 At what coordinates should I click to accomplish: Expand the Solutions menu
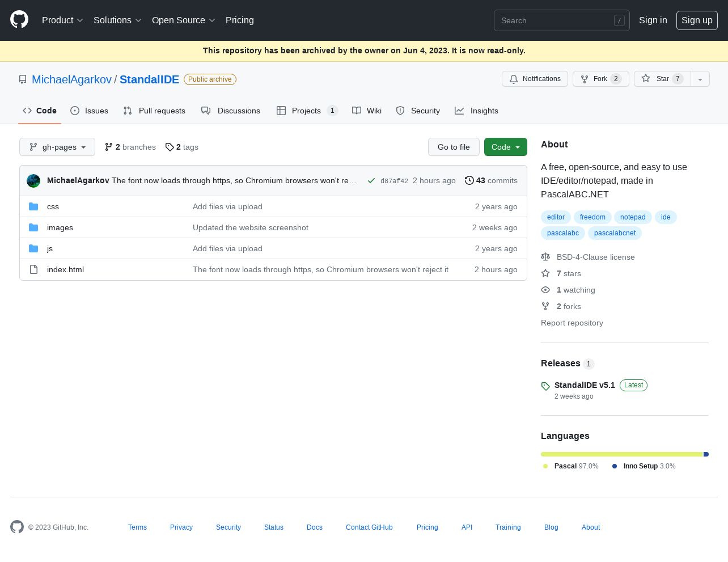tap(117, 20)
